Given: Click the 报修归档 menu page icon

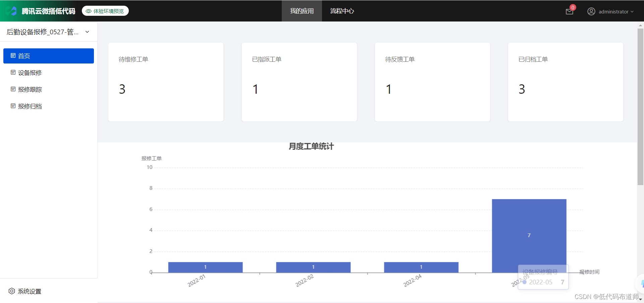Looking at the screenshot, I should pos(13,106).
